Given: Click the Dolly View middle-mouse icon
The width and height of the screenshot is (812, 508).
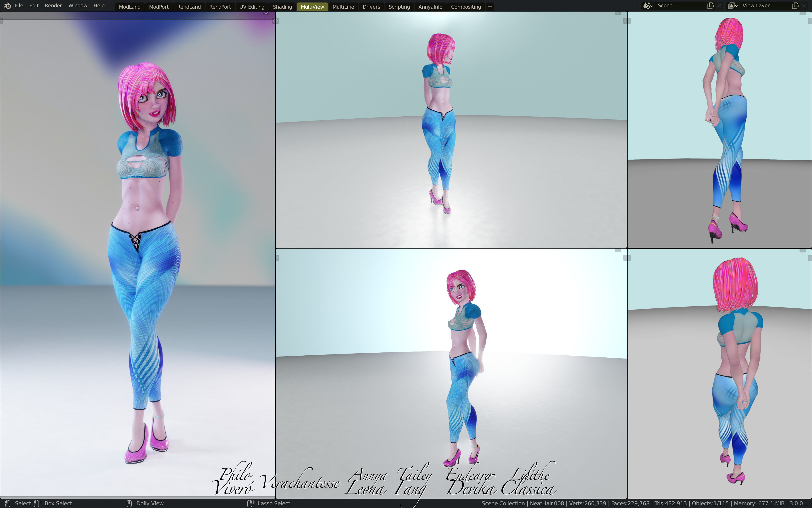Looking at the screenshot, I should click(129, 503).
